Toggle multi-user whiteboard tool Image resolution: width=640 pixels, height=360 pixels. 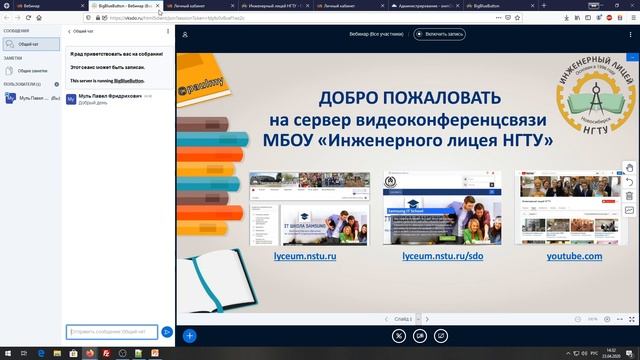point(629,210)
